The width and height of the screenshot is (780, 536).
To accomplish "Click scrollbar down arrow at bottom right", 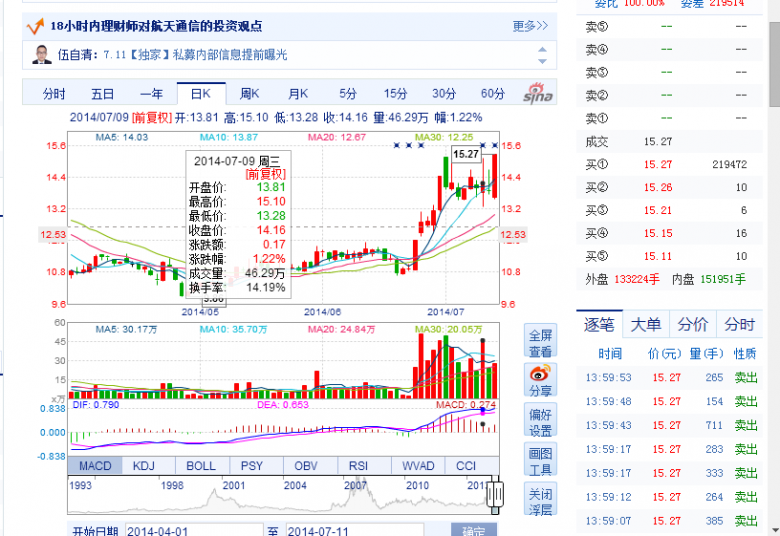I will click(x=774, y=530).
